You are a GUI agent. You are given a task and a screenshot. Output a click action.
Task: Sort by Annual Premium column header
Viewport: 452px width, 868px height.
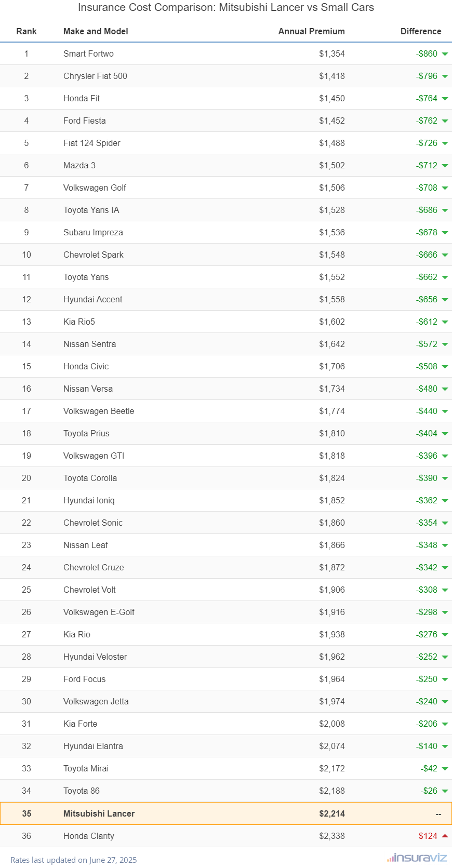coord(312,31)
